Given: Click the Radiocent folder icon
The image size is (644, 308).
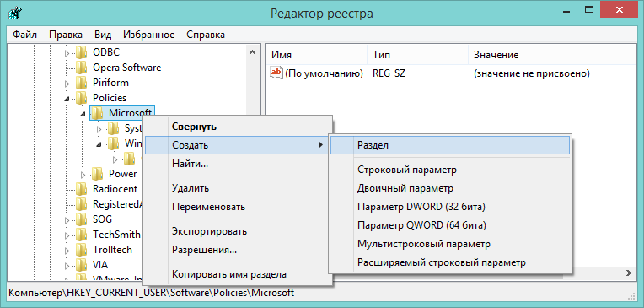Looking at the screenshot, I should [81, 189].
